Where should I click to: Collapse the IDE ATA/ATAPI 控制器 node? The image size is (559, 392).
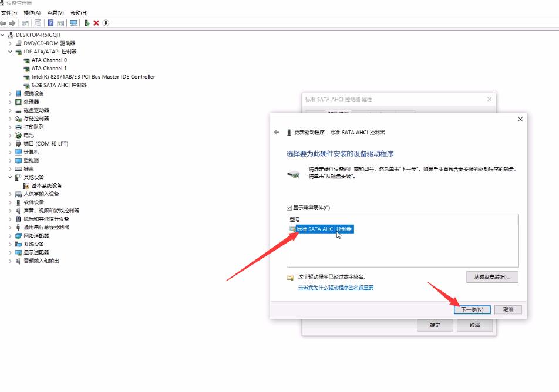click(x=11, y=52)
